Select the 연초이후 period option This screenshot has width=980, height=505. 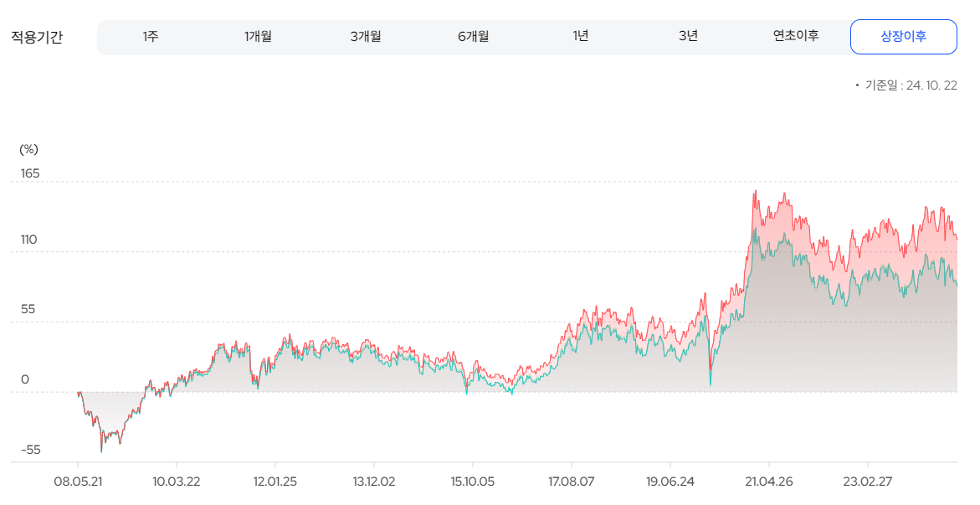pyautogui.click(x=795, y=36)
